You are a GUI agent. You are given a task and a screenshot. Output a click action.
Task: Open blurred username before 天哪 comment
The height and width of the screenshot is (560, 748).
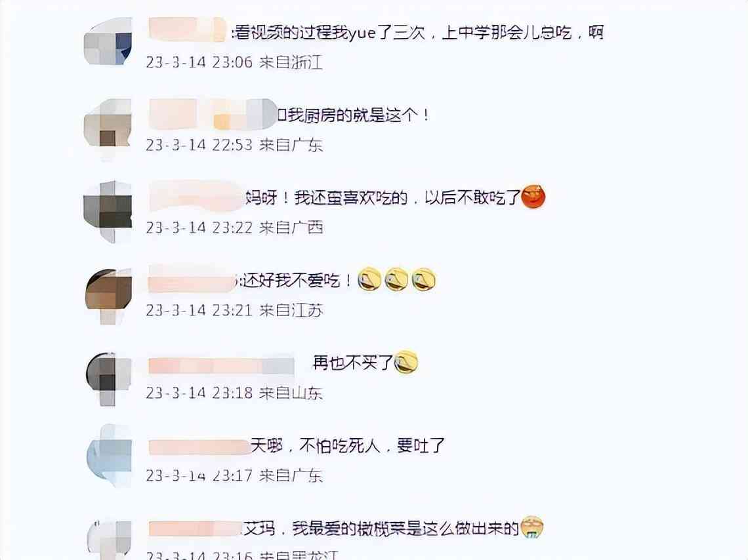(x=199, y=447)
